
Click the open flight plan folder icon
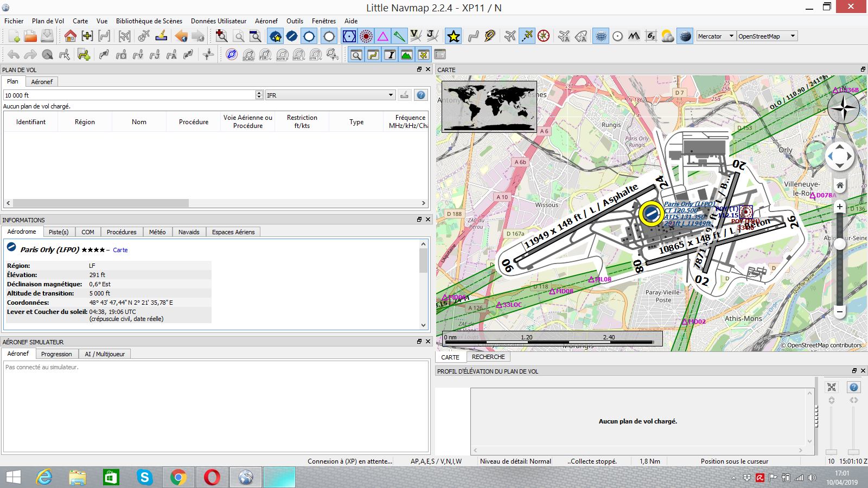30,36
